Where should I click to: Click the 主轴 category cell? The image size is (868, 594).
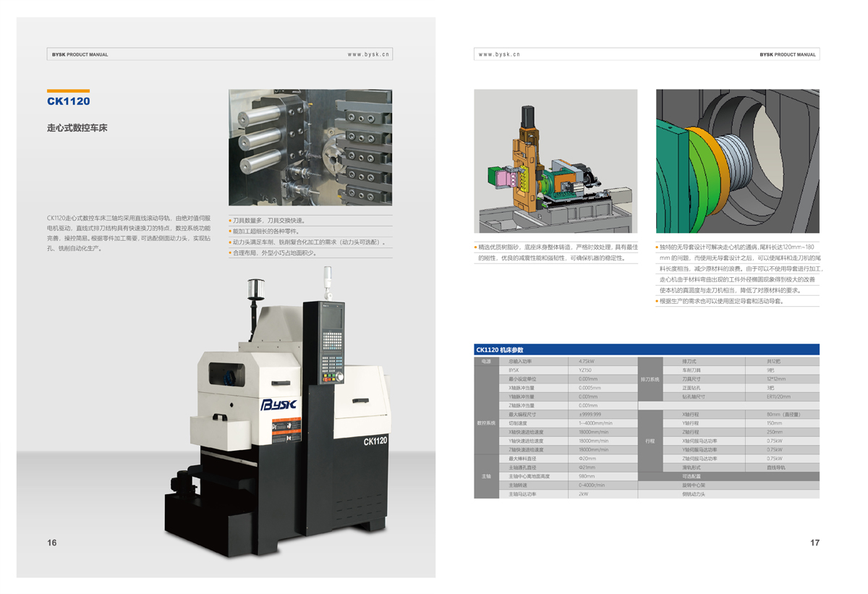[x=486, y=476]
